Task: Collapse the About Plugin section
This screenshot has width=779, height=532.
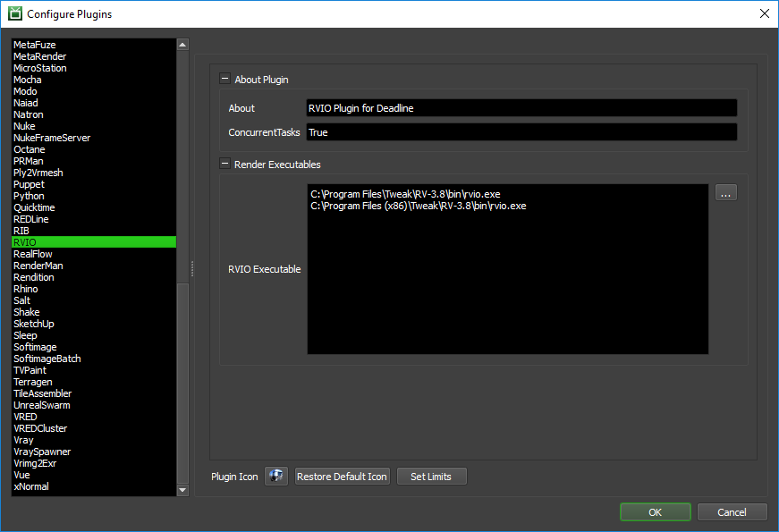Action: (224, 80)
